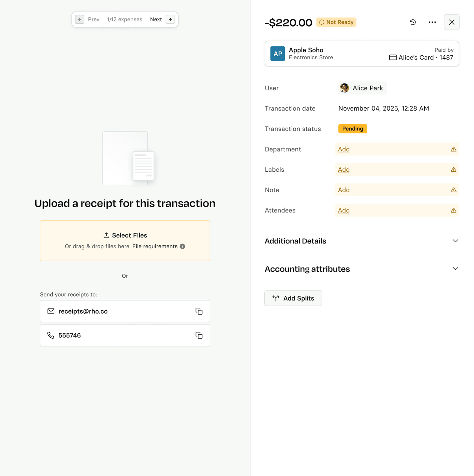Add Attendees to this expense
The height and width of the screenshot is (476, 474).
click(344, 210)
